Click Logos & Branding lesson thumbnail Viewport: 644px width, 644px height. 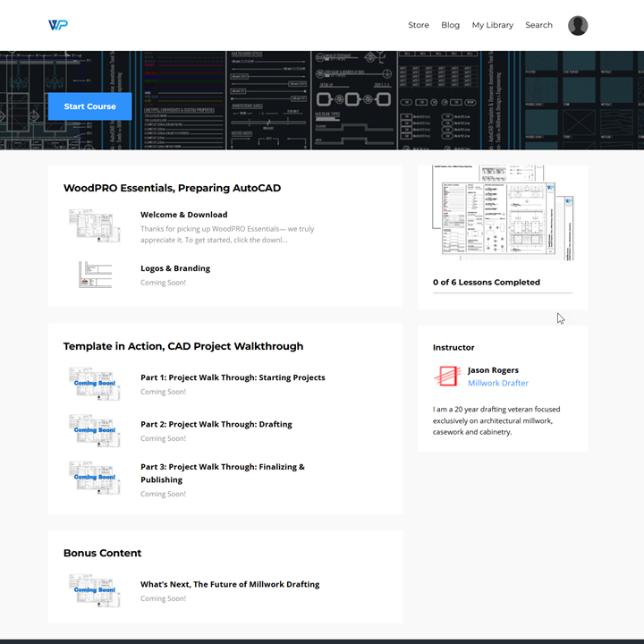(x=96, y=275)
